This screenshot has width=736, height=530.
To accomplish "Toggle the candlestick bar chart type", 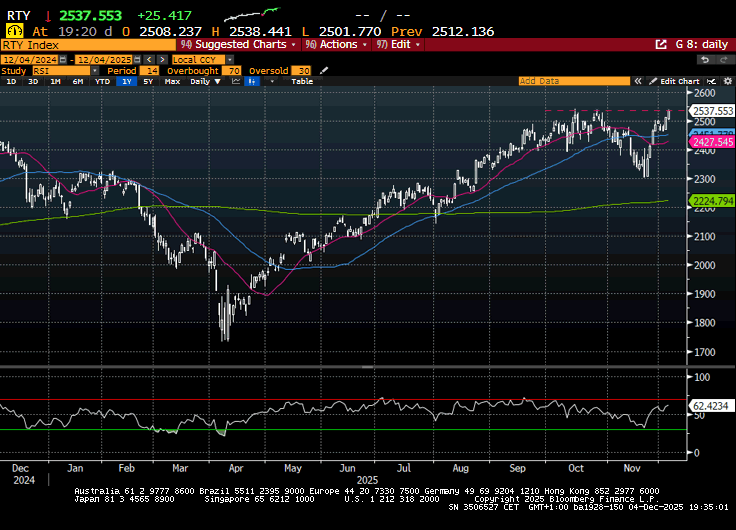I will pyautogui.click(x=251, y=81).
